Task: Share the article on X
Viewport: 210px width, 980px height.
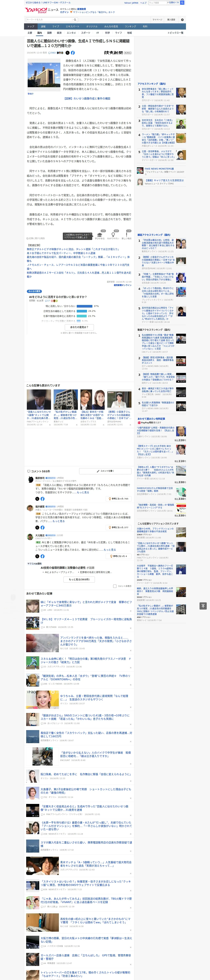Action: (67, 53)
